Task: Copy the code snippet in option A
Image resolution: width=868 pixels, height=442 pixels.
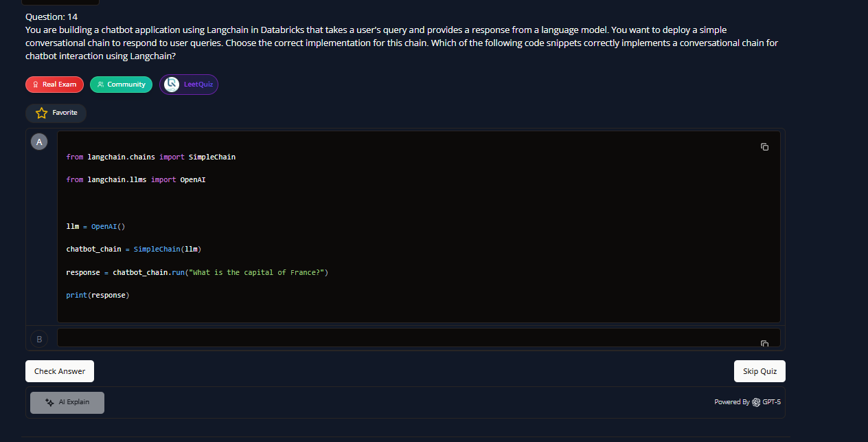Action: pyautogui.click(x=764, y=147)
